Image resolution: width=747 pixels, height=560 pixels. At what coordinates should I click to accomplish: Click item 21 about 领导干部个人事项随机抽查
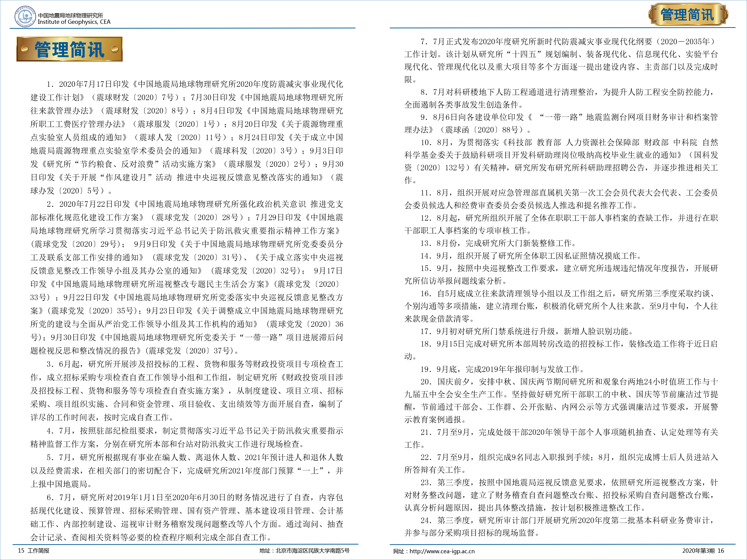click(561, 438)
